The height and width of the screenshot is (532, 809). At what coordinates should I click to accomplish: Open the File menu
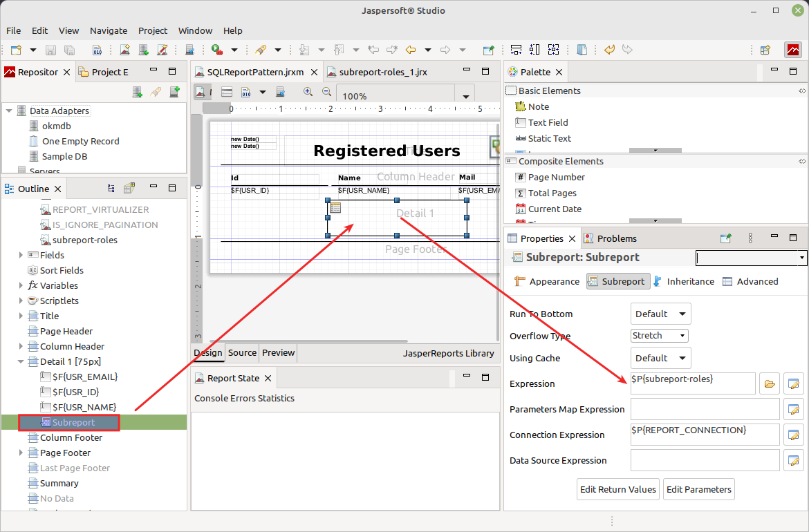click(13, 31)
